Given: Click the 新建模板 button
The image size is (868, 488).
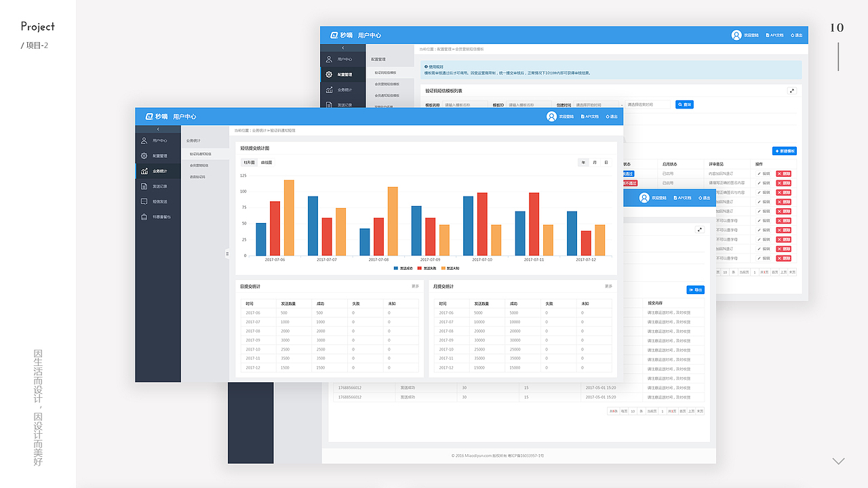Looking at the screenshot, I should coord(785,151).
